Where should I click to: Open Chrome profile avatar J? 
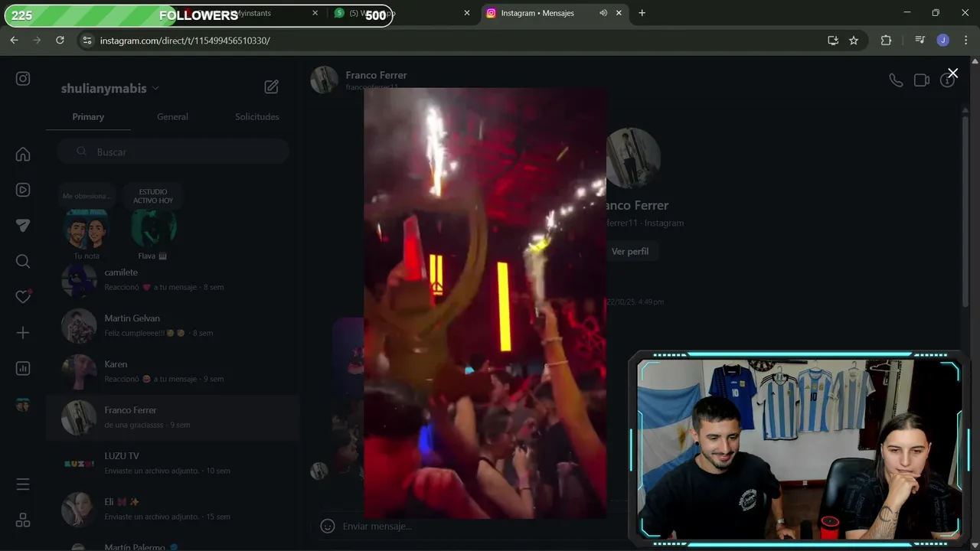943,40
